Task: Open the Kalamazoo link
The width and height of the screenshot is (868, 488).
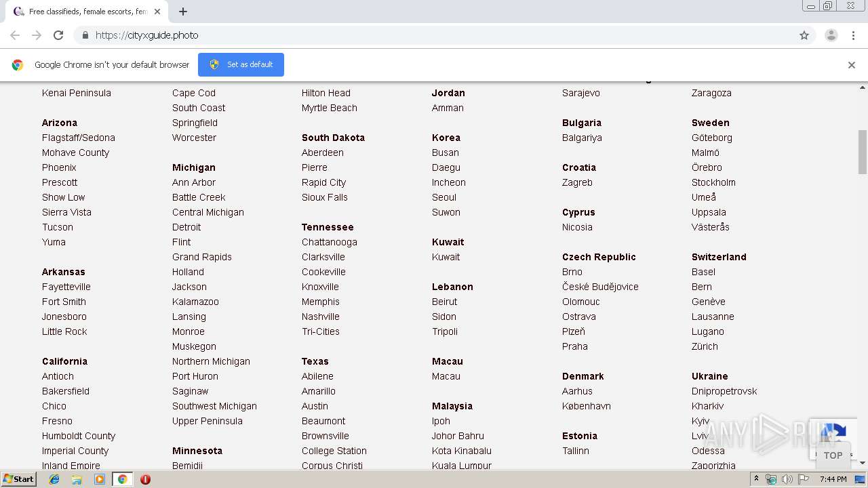Action: click(195, 302)
